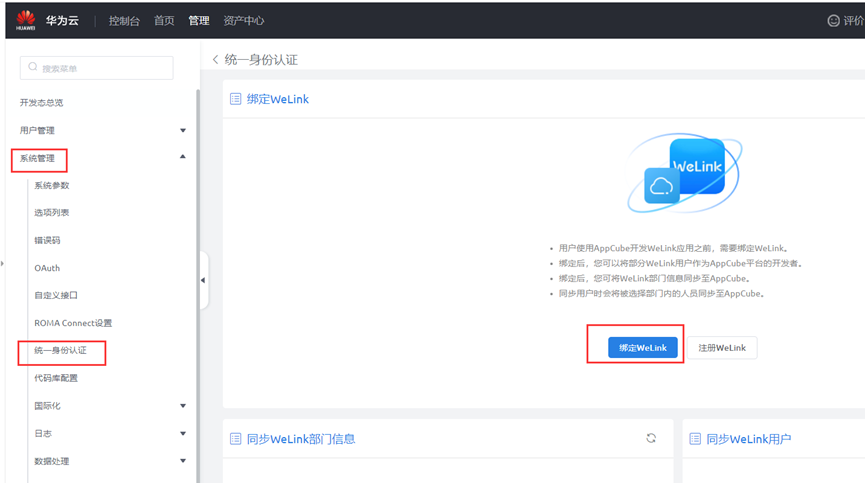The width and height of the screenshot is (865, 483).
Task: Click the 数据处理 sidebar item
Action: tap(52, 461)
